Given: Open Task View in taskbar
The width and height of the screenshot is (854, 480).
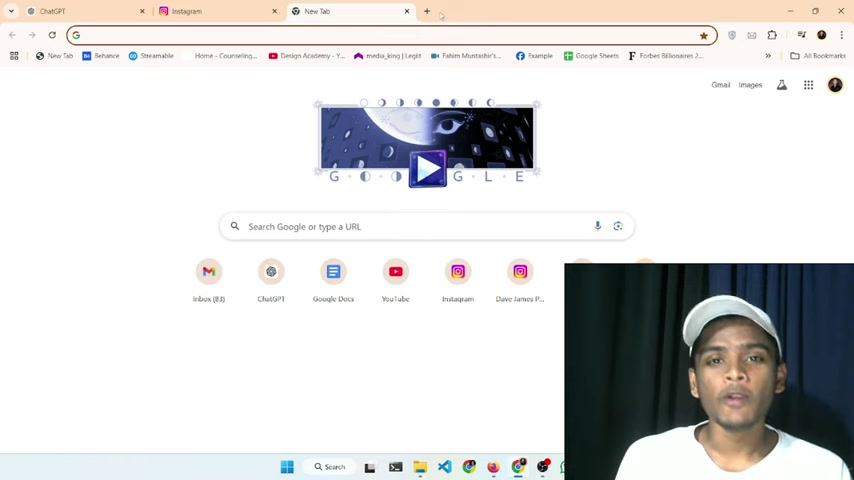Looking at the screenshot, I should (x=370, y=467).
